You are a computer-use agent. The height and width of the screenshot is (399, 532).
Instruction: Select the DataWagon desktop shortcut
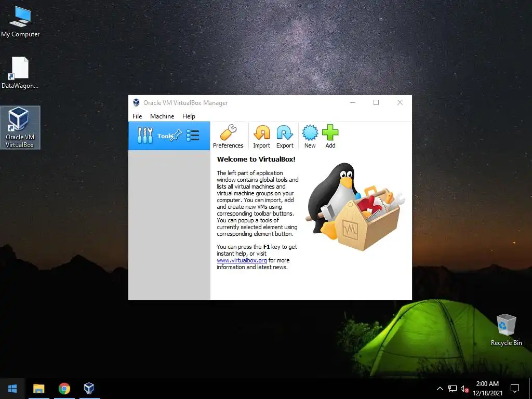pos(20,73)
